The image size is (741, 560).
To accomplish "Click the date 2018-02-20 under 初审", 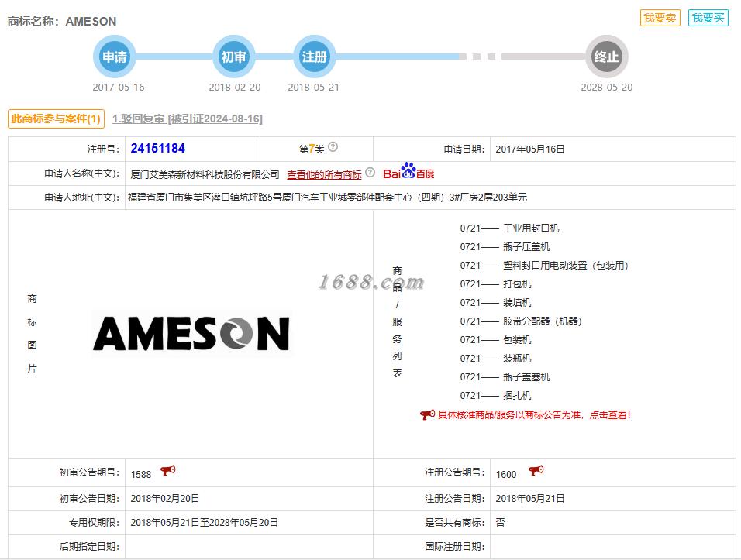I will [x=234, y=88].
